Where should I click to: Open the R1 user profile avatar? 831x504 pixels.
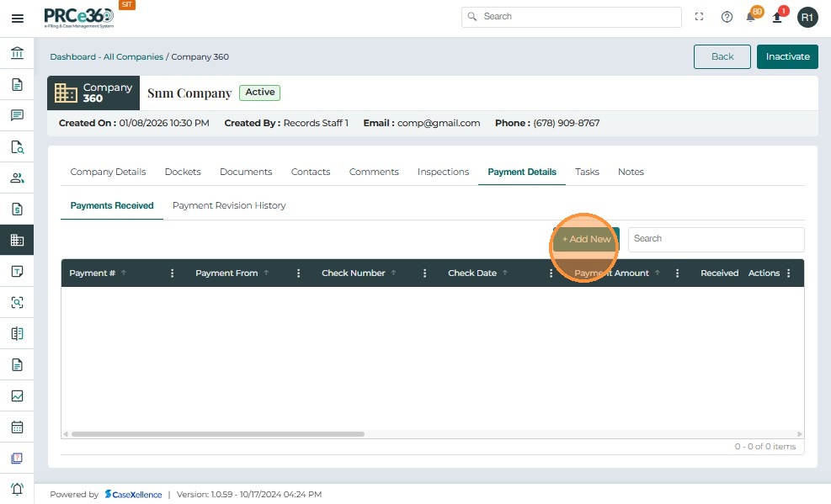coord(807,18)
